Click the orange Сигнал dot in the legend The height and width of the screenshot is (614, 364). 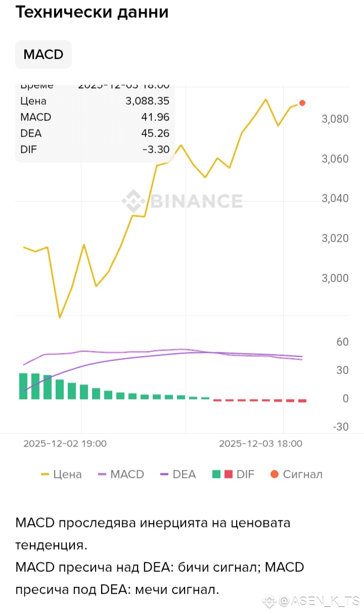275,474
